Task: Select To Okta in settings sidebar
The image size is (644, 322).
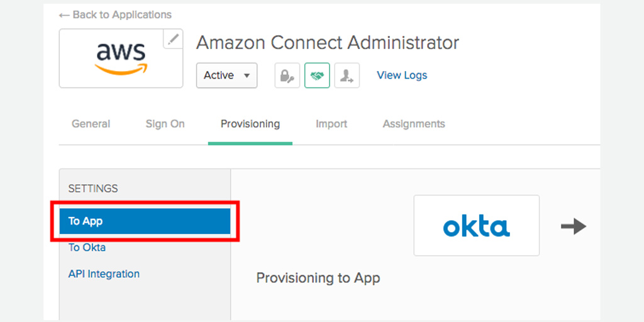Action: (87, 248)
